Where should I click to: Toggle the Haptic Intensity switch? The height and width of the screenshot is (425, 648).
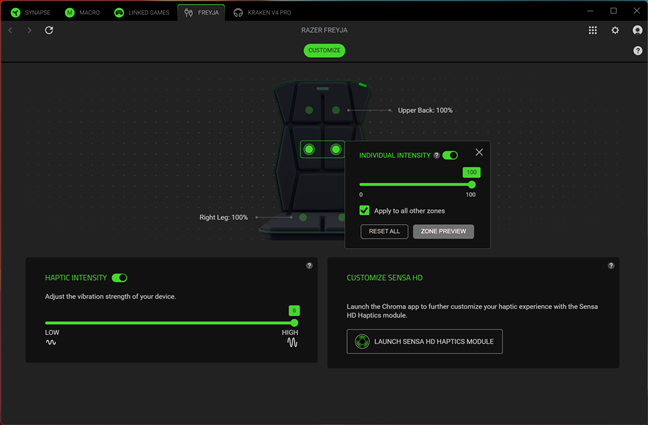click(x=119, y=278)
